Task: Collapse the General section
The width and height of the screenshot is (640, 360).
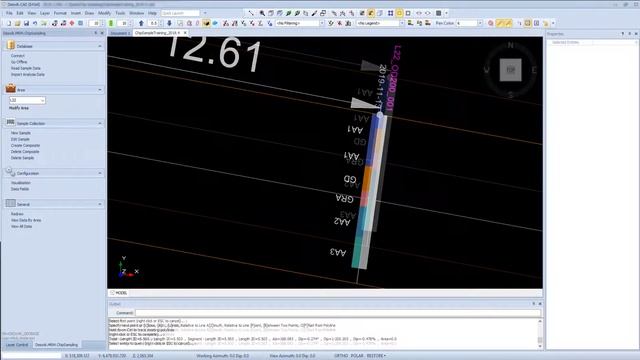Action: click(100, 204)
